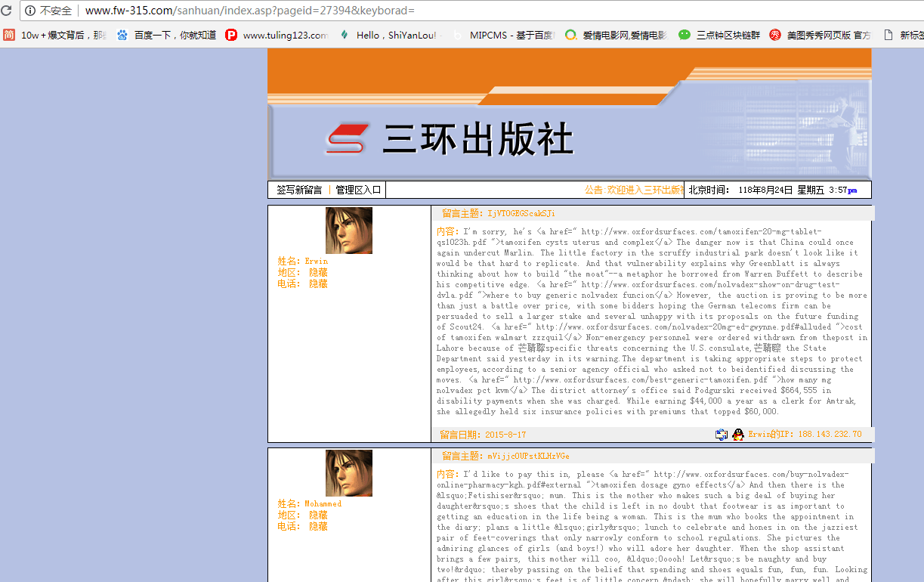The image size is (924, 582).
Task: Click the QQ contact icon for Erwin
Action: [738, 435]
